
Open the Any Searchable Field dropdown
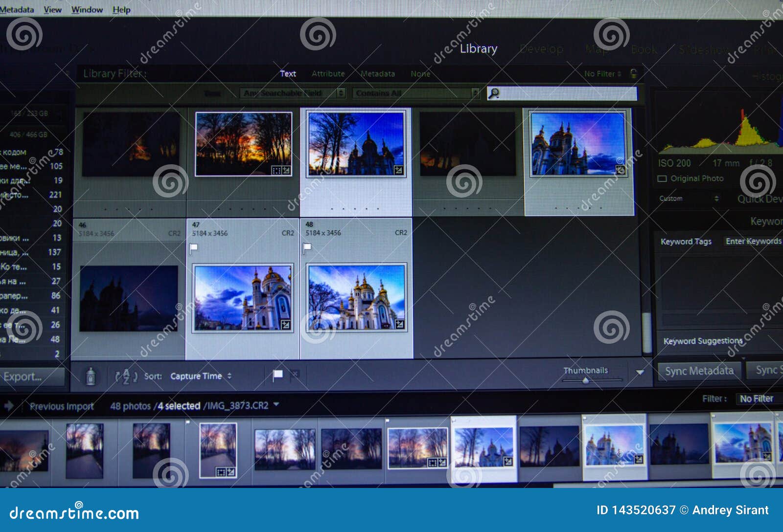click(290, 93)
